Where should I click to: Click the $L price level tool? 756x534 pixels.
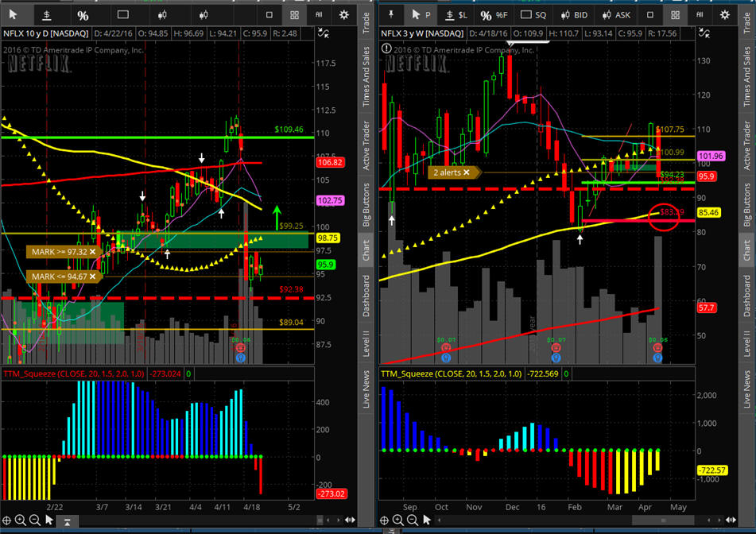pos(456,15)
